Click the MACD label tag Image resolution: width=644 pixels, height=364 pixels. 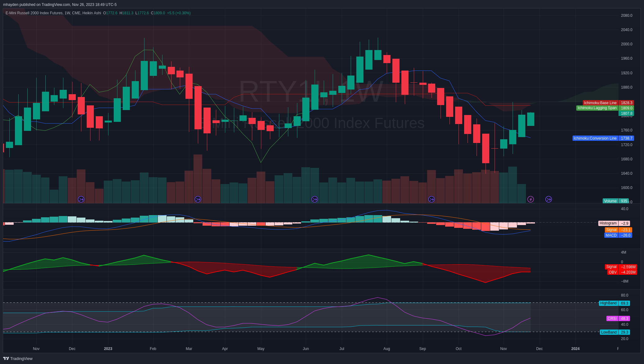click(x=611, y=235)
